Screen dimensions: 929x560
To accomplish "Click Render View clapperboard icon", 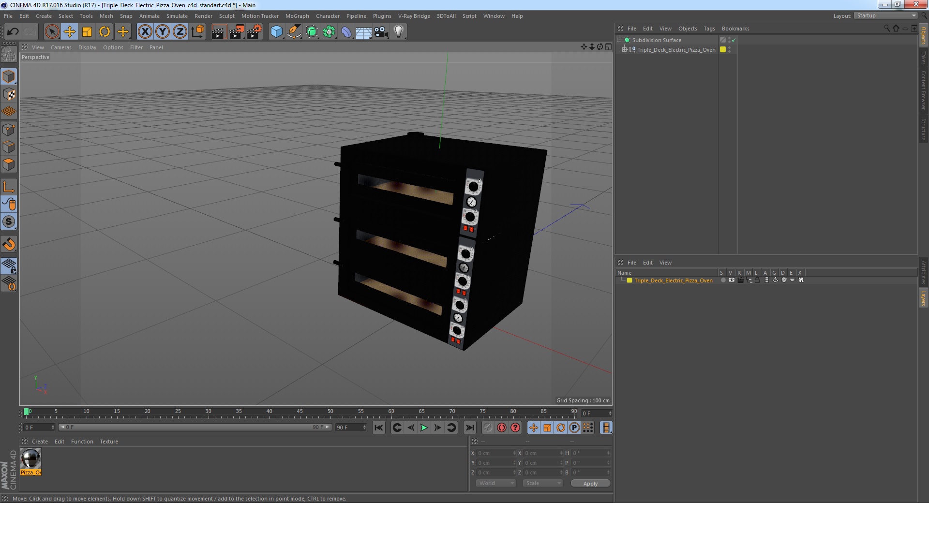I will tap(219, 32).
